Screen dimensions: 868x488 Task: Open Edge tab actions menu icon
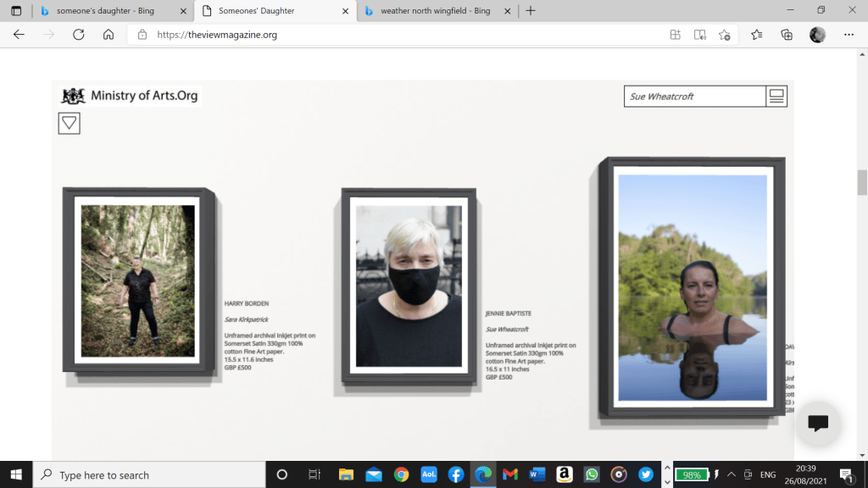click(16, 11)
